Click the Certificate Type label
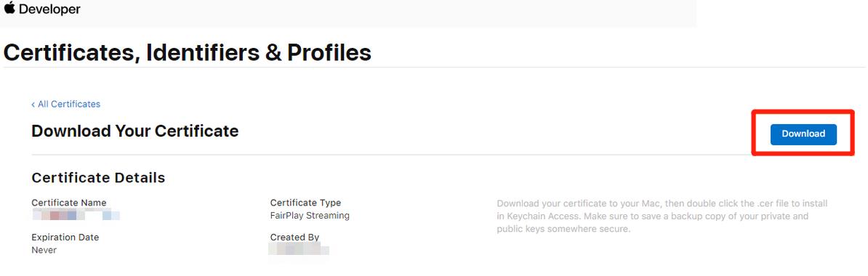 [x=305, y=203]
